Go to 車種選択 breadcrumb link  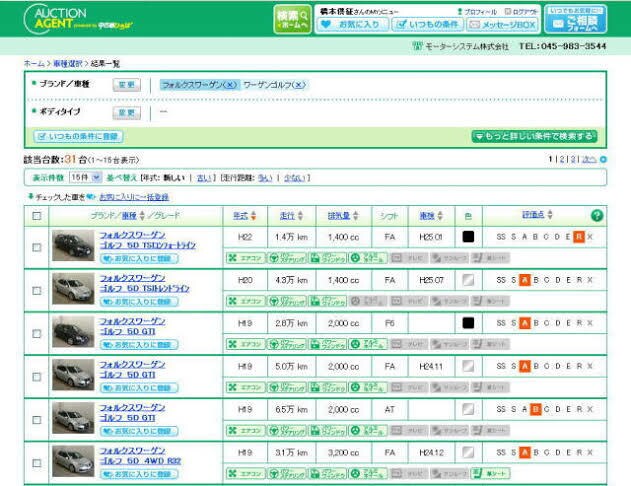click(68, 64)
